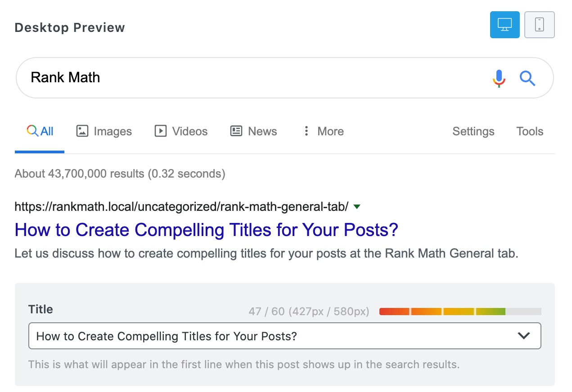Open the Videos results tab
572x392 pixels.
click(x=189, y=131)
